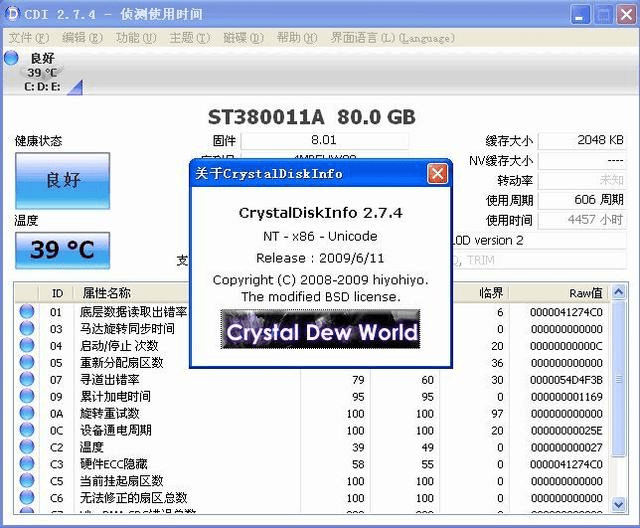Click the ST380011A 80.0 GB drive title
Viewport: 640px width, 528px height.
312,117
